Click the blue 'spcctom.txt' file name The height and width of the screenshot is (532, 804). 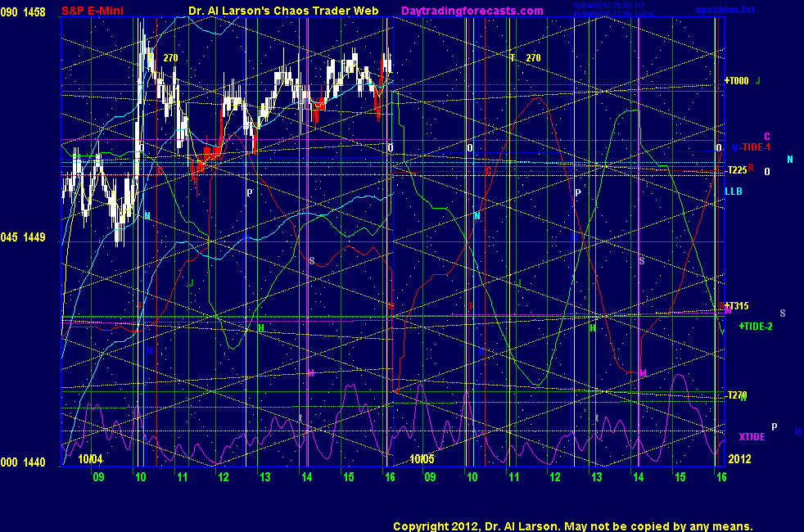coord(725,10)
